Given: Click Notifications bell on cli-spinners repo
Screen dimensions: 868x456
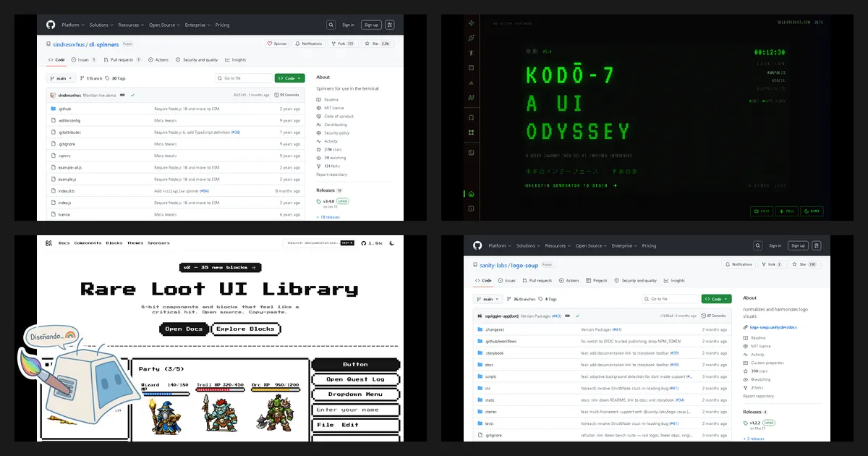Looking at the screenshot, I should pos(310,43).
